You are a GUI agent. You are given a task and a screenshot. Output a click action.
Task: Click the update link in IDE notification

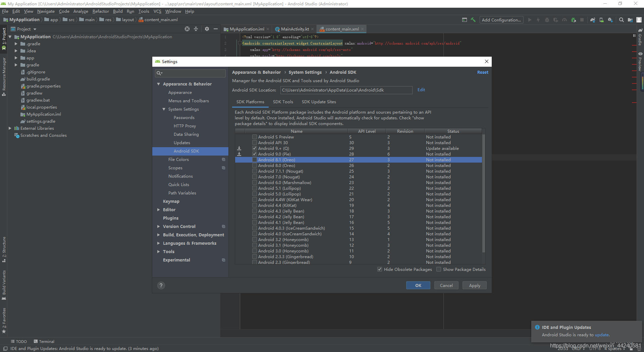[602, 335]
